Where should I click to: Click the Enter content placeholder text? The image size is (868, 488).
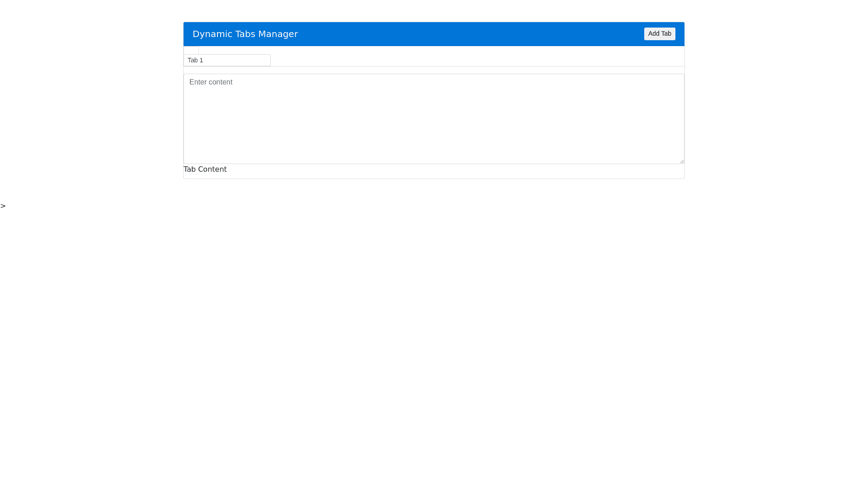(211, 82)
